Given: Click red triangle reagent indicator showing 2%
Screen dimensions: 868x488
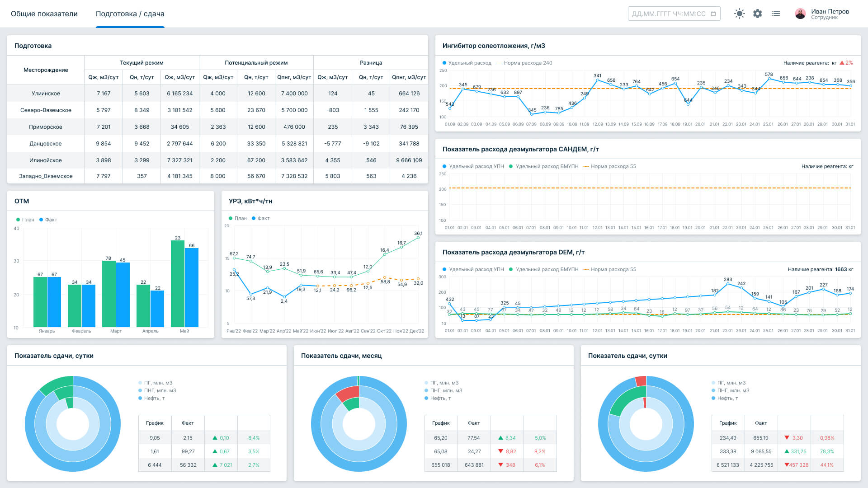Looking at the screenshot, I should tap(842, 63).
